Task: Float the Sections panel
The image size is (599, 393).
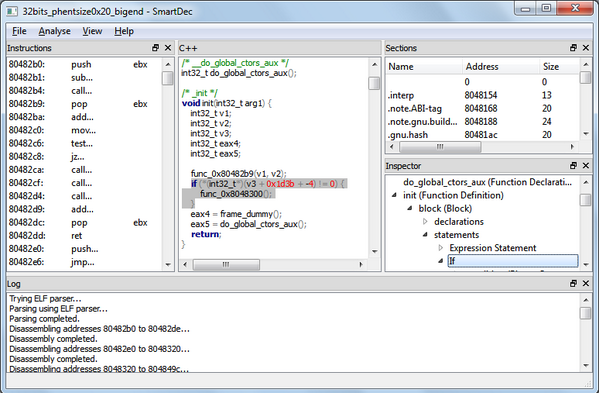Action: click(573, 48)
